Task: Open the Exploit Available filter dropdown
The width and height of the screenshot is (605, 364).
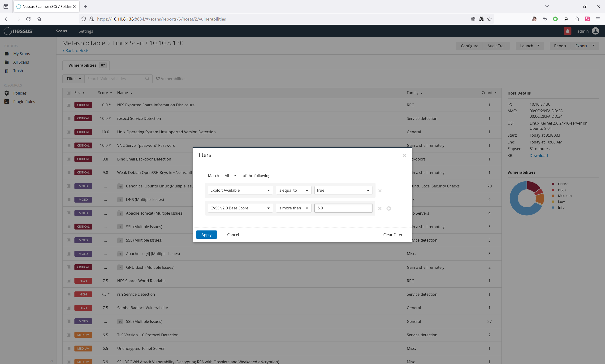Action: [x=240, y=190]
